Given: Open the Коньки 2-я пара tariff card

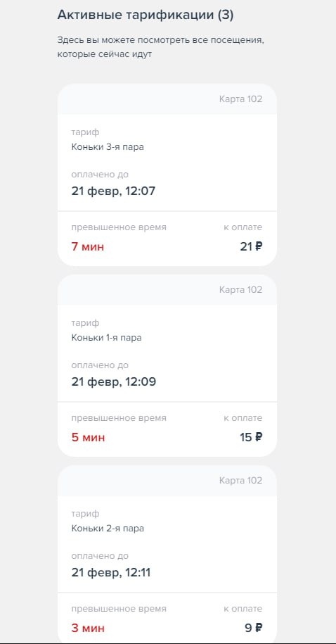Looking at the screenshot, I should coord(167,555).
